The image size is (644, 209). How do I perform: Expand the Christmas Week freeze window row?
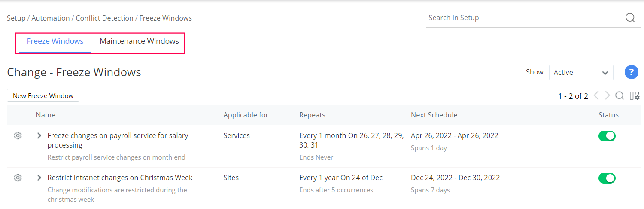coord(39,178)
